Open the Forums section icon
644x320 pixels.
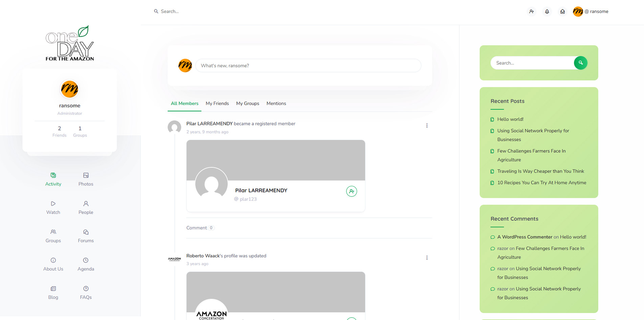click(x=86, y=232)
